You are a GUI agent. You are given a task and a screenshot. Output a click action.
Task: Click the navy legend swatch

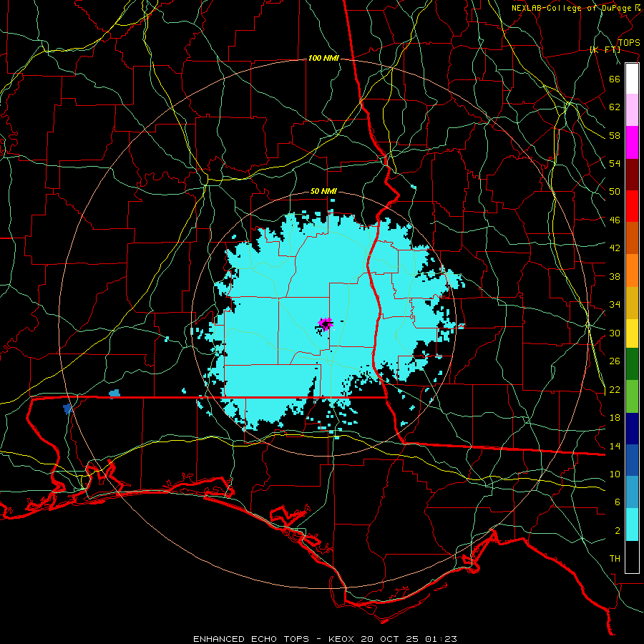632,429
